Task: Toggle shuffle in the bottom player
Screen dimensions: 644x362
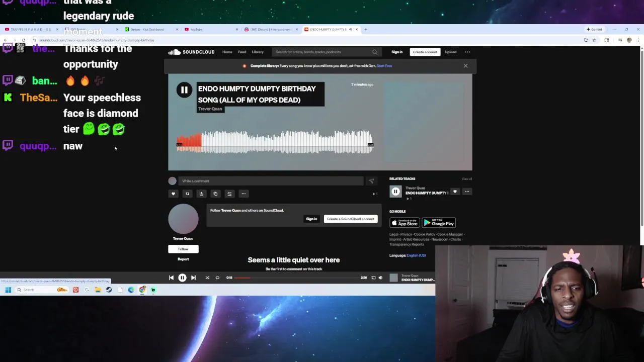Action: (207, 278)
